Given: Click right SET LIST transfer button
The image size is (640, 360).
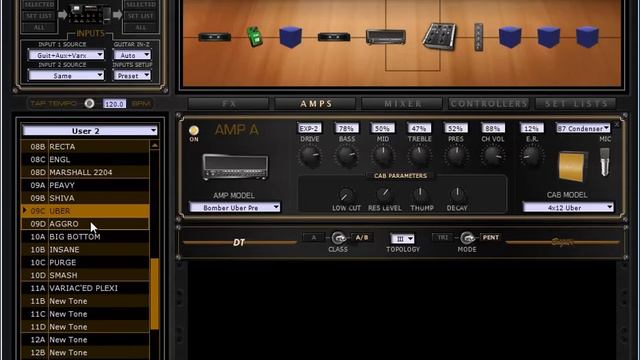Looking at the screenshot, I should [141, 16].
